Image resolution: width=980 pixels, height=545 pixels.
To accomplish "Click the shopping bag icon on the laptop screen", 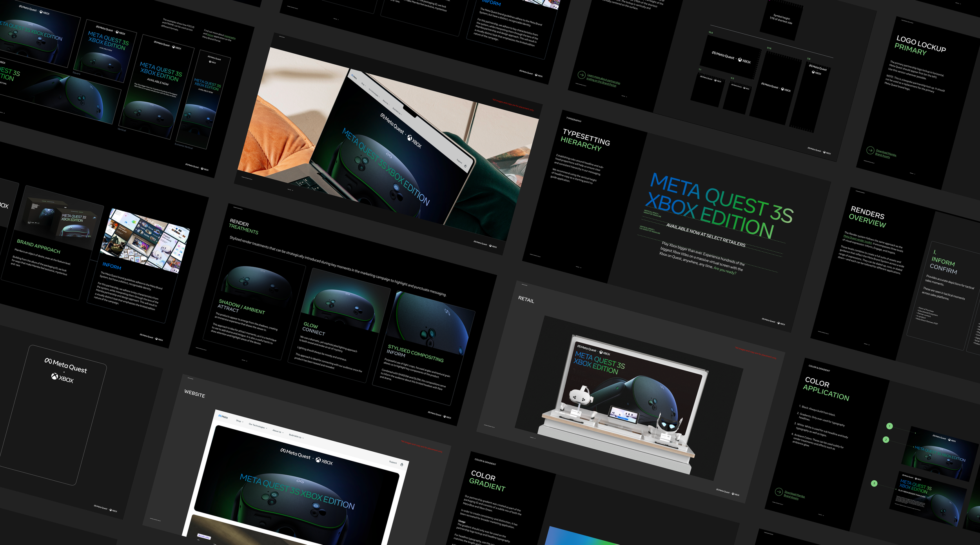I will [x=465, y=166].
